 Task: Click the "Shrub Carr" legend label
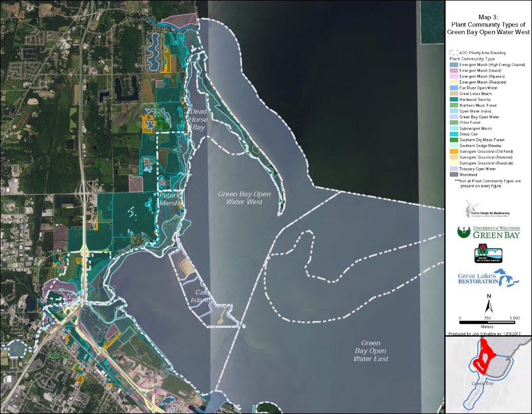469,134
